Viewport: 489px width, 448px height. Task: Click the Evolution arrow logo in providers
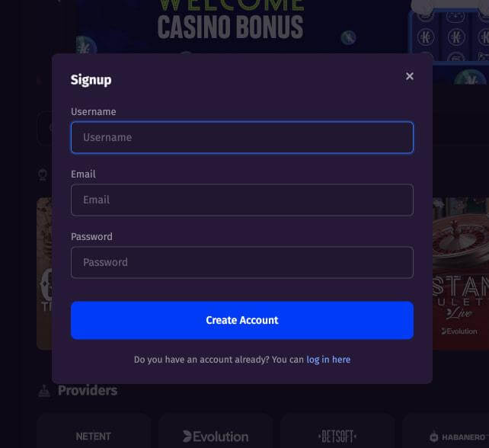pyautogui.click(x=187, y=436)
